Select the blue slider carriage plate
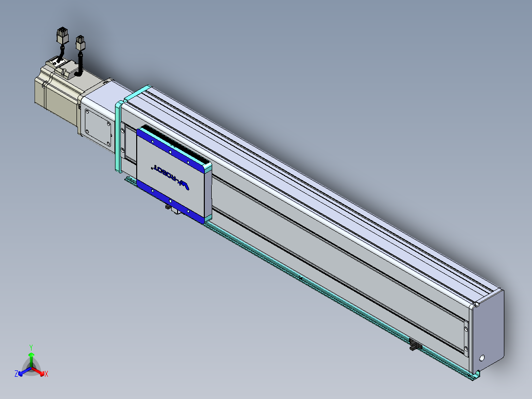This screenshot has width=532, height=399. point(174,174)
